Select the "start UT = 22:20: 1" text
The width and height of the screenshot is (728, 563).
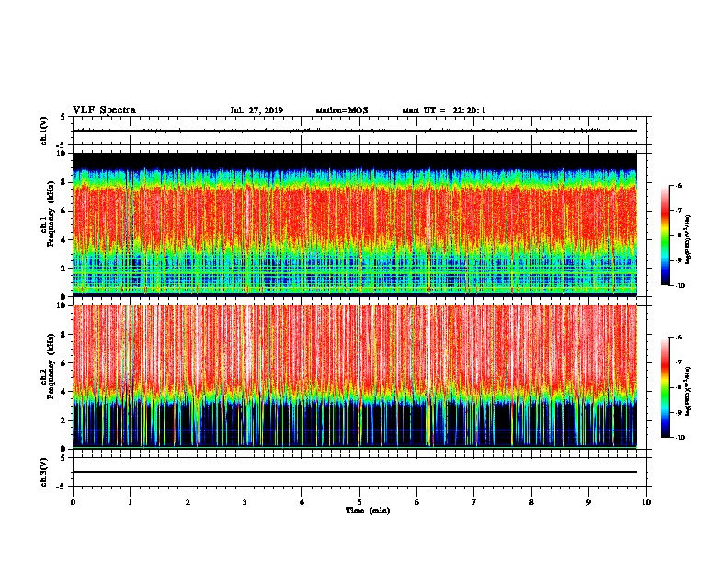click(444, 110)
